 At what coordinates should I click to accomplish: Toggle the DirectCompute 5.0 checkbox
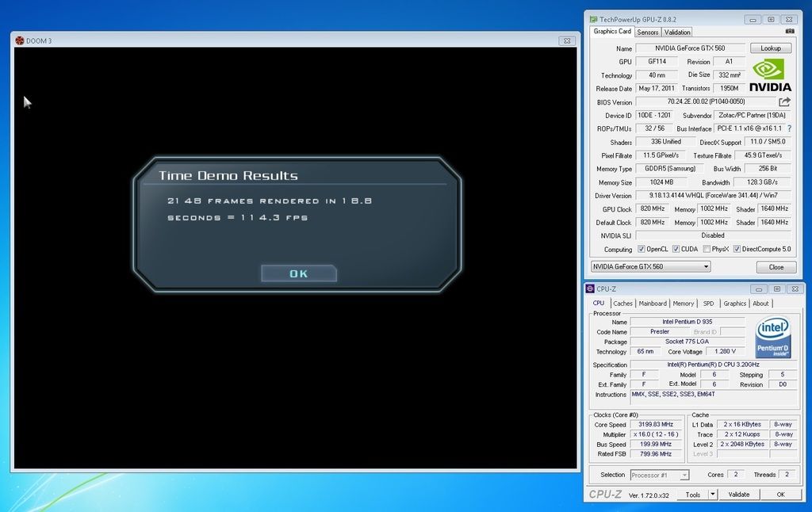pyautogui.click(x=737, y=249)
